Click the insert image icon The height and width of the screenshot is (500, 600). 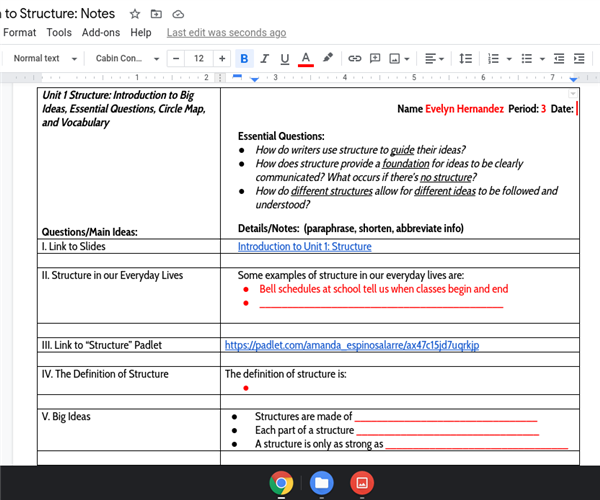click(x=395, y=59)
